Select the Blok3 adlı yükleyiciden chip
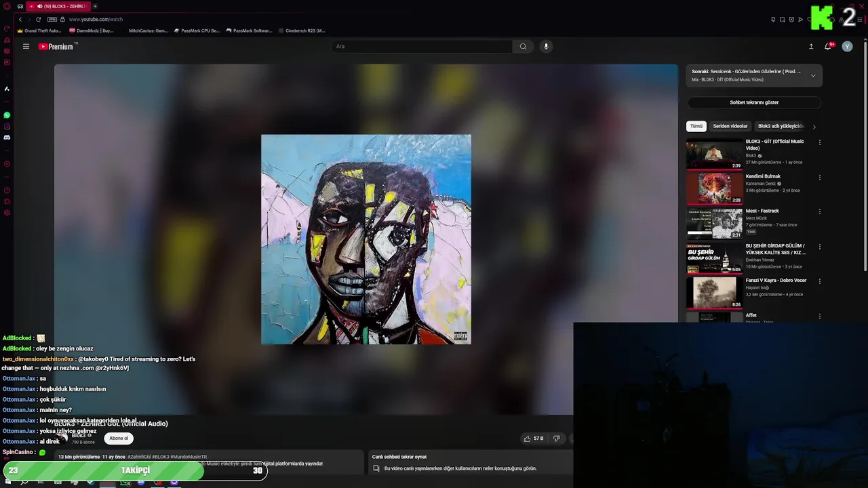The width and height of the screenshot is (868, 488). point(780,126)
